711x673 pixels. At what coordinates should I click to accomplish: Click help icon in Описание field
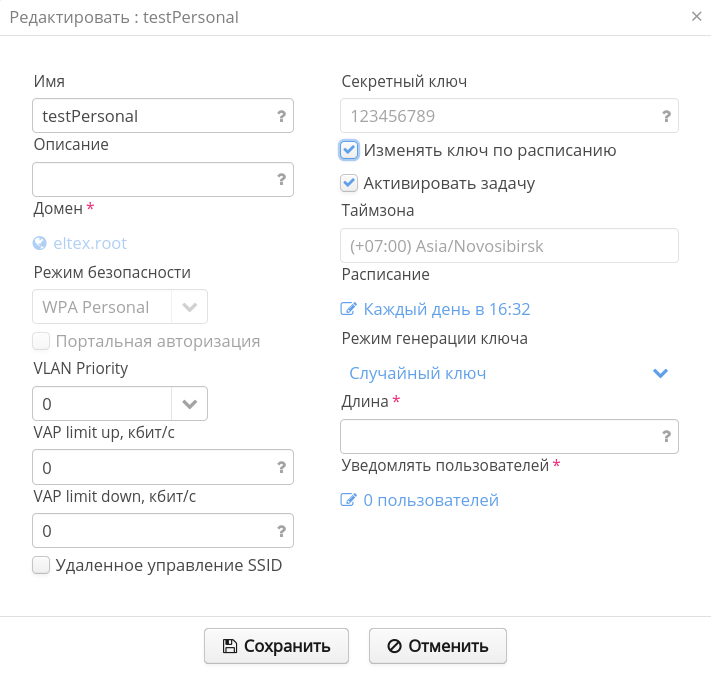(x=281, y=180)
